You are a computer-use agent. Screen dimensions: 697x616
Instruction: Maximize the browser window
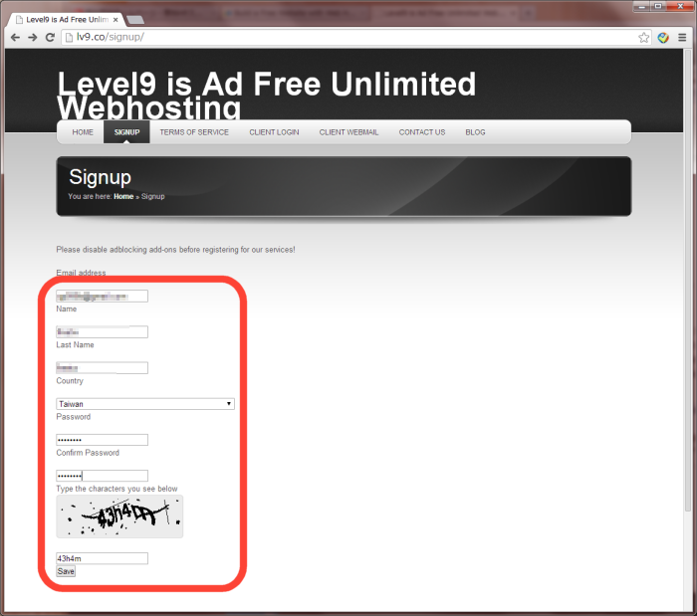[658, 6]
